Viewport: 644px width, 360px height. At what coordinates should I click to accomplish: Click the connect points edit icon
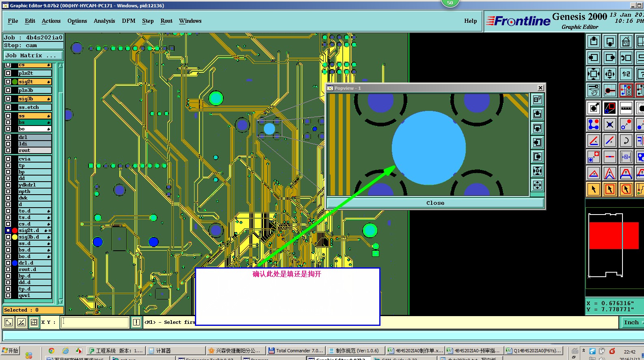pyautogui.click(x=594, y=124)
